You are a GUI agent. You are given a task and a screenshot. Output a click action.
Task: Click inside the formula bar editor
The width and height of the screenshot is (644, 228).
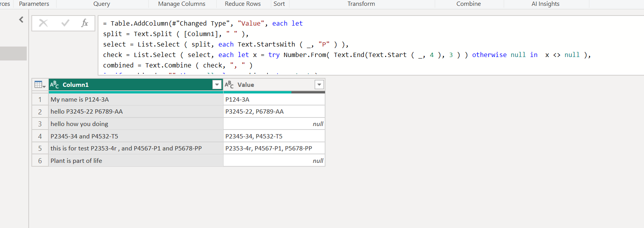coord(371,45)
